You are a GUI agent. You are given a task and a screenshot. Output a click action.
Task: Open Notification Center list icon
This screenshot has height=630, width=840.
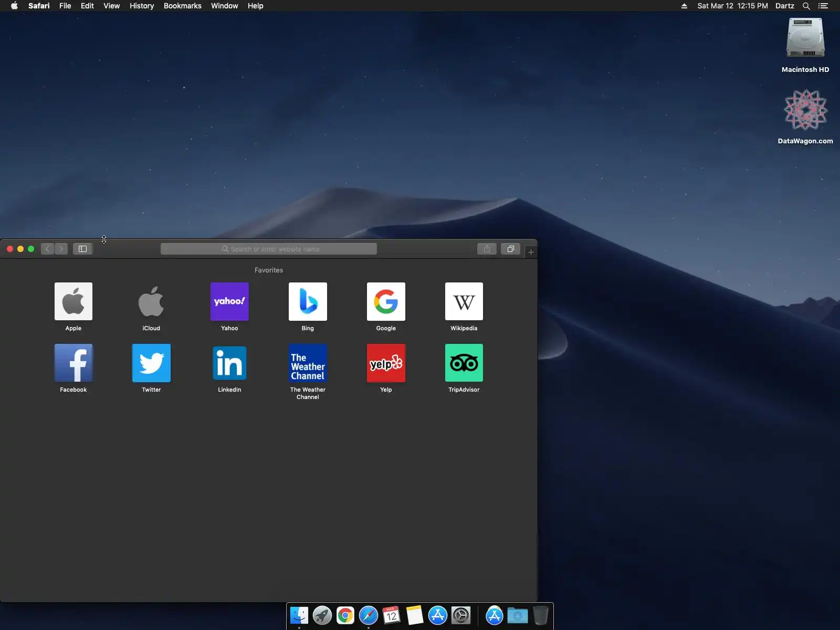tap(823, 6)
